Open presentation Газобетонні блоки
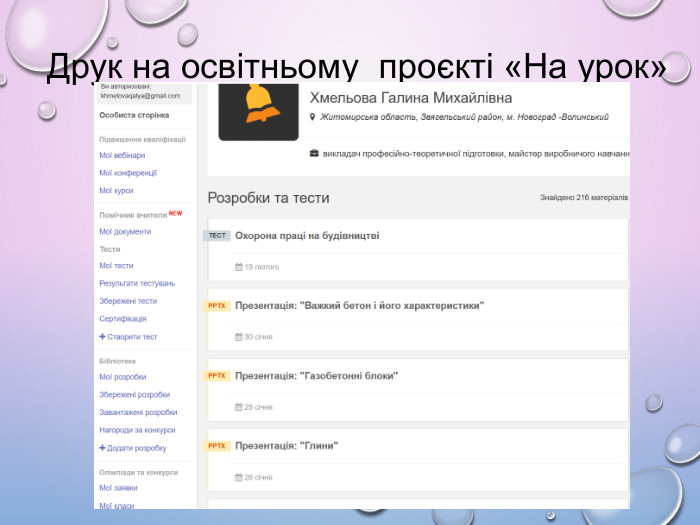Screen dimensions: 700x525 (317, 376)
